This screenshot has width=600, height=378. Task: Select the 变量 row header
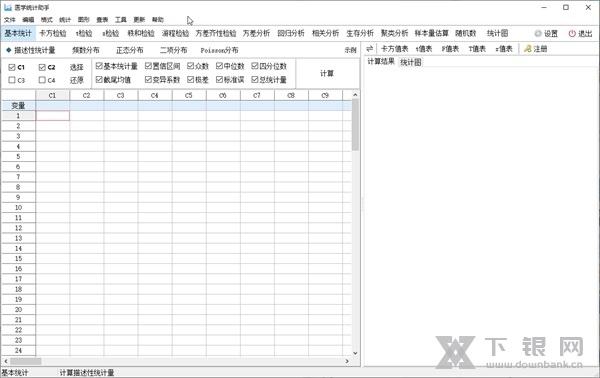(x=18, y=106)
